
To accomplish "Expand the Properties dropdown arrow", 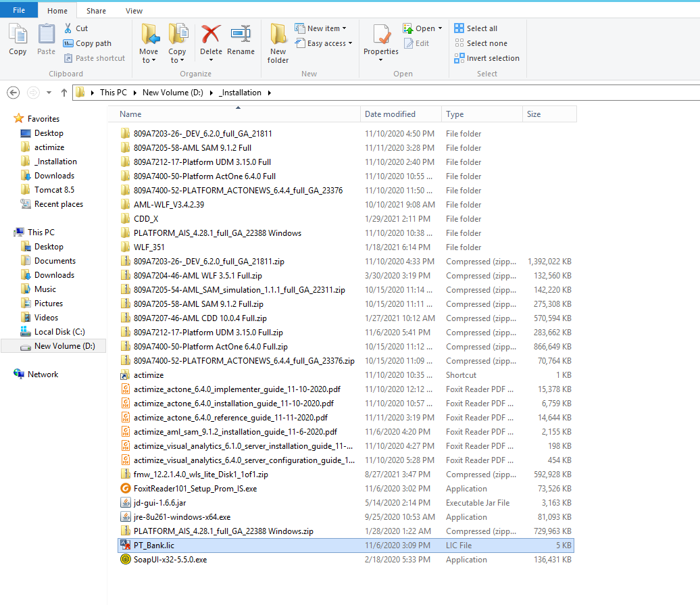I will (381, 60).
